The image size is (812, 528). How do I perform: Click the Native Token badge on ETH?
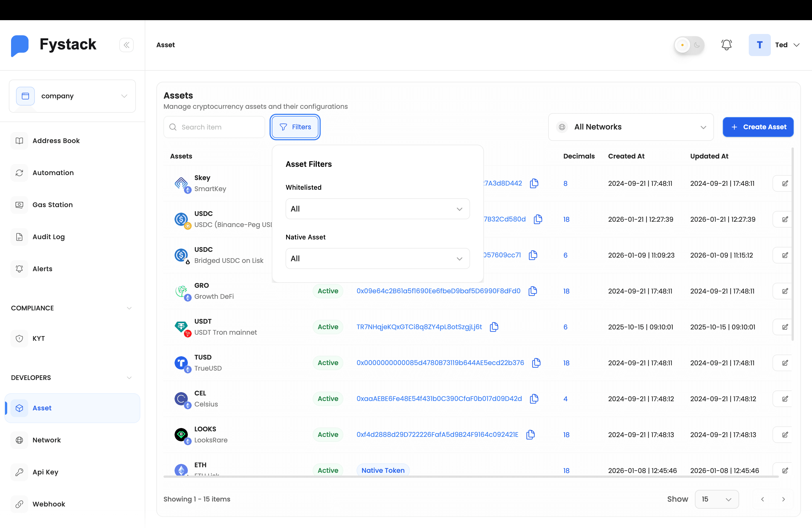coord(383,470)
